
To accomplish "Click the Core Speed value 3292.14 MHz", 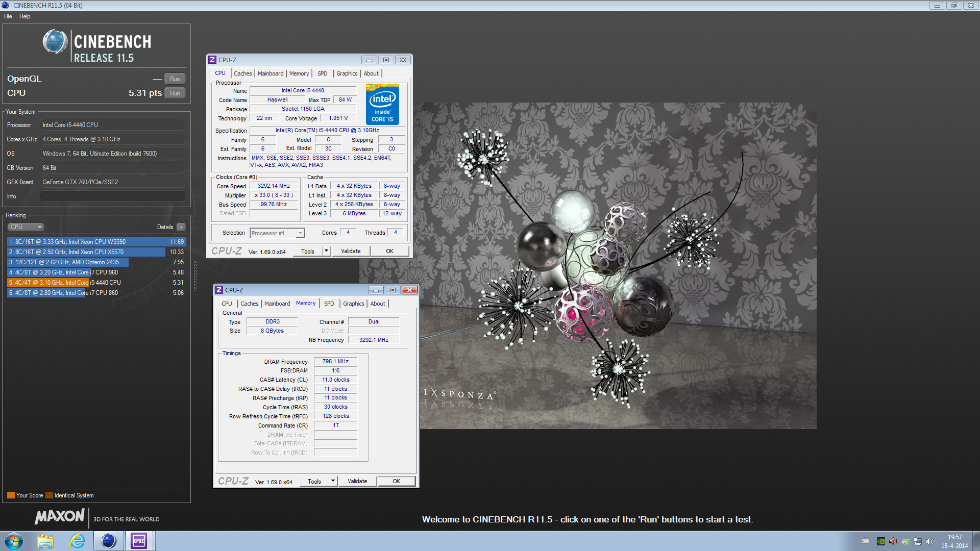I will coord(274,186).
